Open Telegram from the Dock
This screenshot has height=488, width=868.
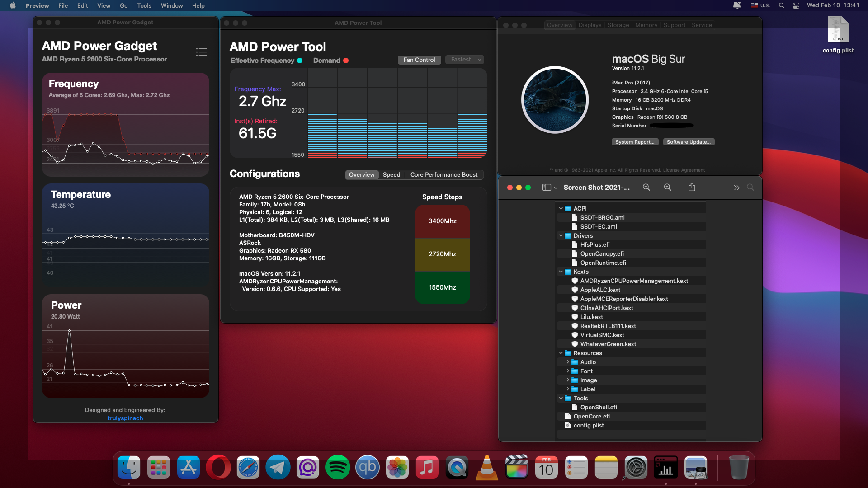click(278, 468)
